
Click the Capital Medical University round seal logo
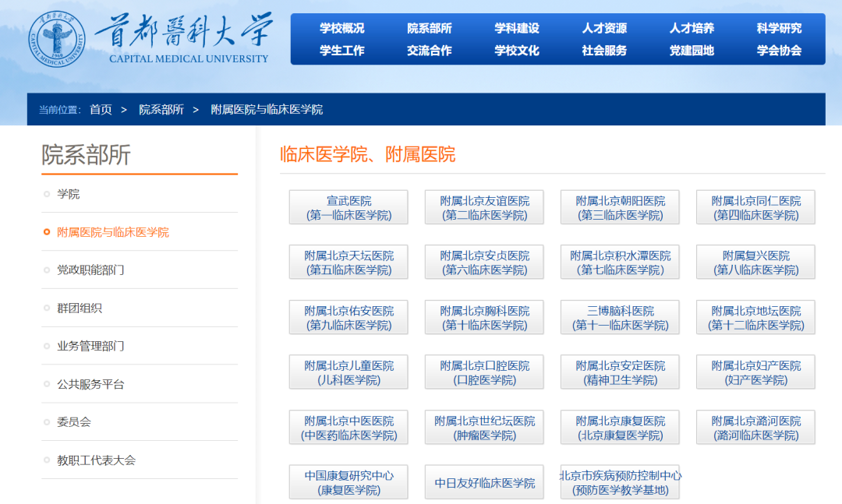point(56,40)
